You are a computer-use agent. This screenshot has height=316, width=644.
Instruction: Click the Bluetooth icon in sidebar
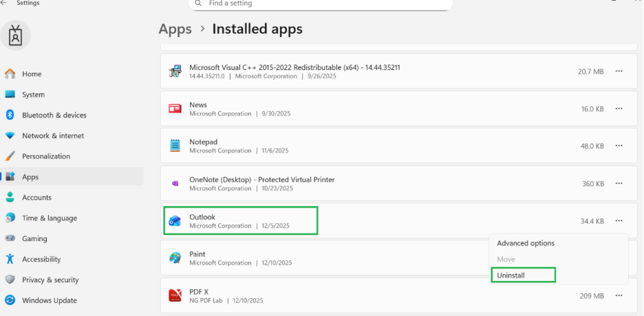(x=10, y=115)
